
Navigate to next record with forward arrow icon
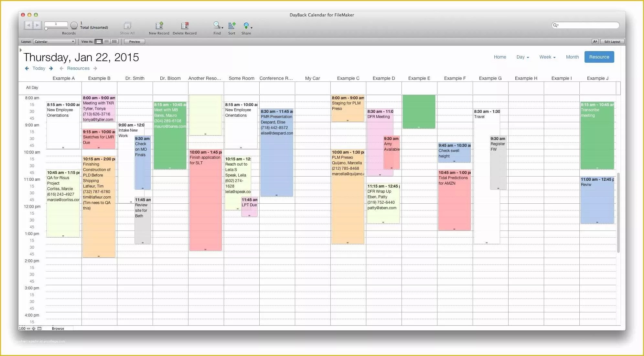[38, 25]
